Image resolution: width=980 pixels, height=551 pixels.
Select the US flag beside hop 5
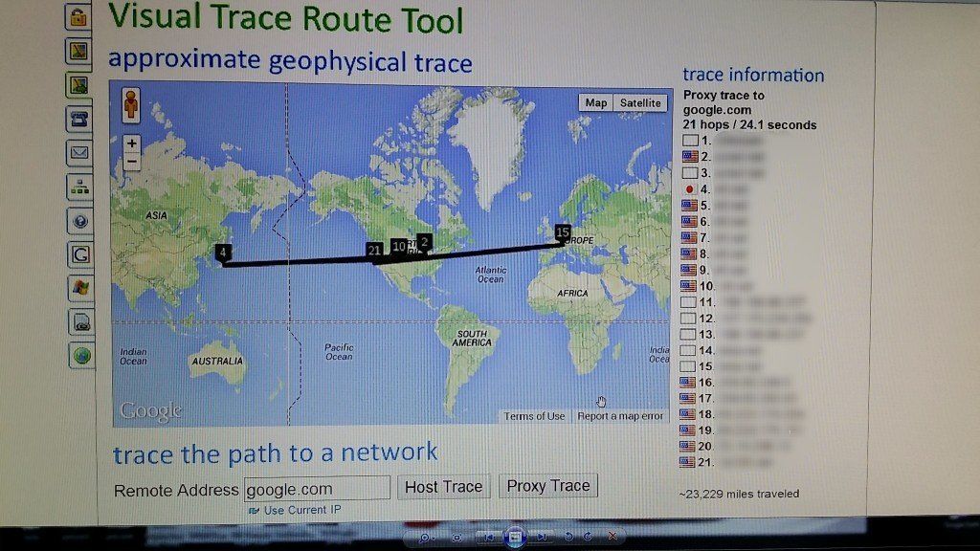(689, 205)
